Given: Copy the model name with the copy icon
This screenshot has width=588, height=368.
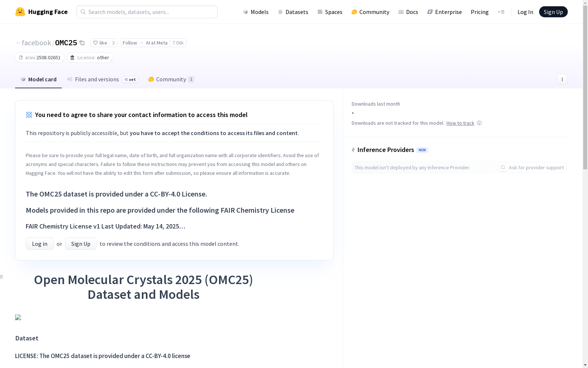Looking at the screenshot, I should 82,43.
